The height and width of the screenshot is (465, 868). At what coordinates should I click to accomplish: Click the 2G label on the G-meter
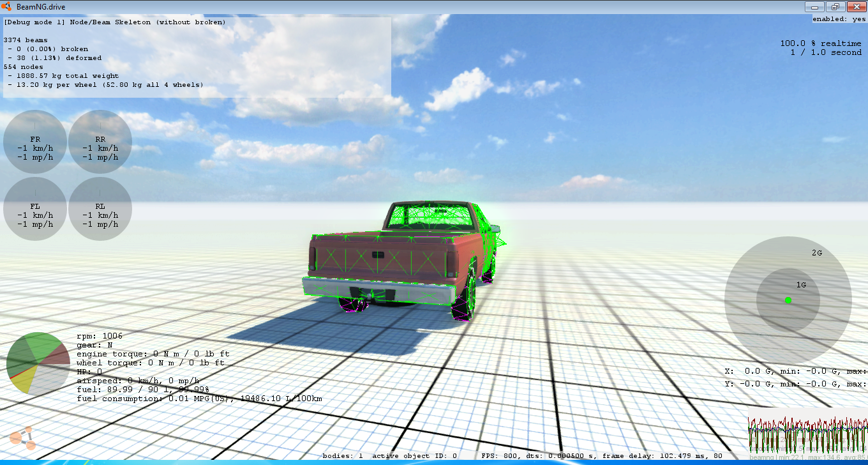(817, 253)
